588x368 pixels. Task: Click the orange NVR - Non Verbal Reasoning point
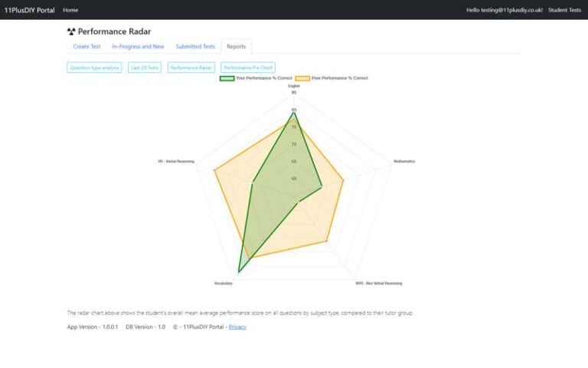pyautogui.click(x=327, y=242)
